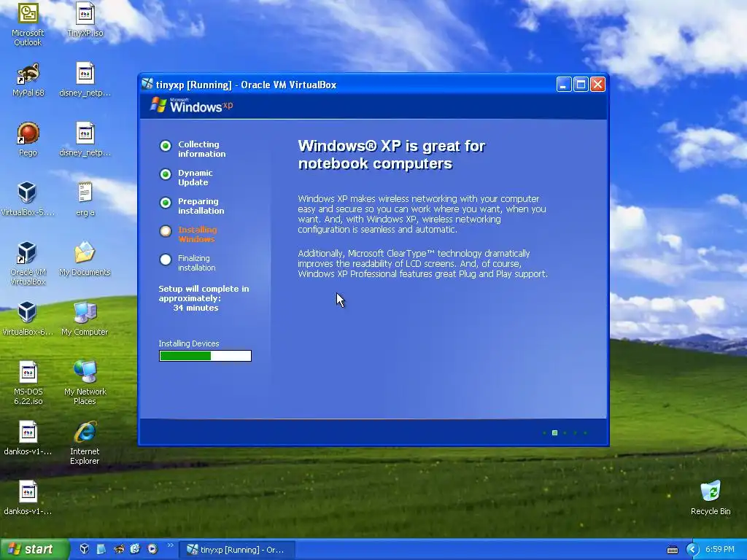Click the Installing Devices progress bar
The height and width of the screenshot is (560, 747).
click(x=205, y=356)
